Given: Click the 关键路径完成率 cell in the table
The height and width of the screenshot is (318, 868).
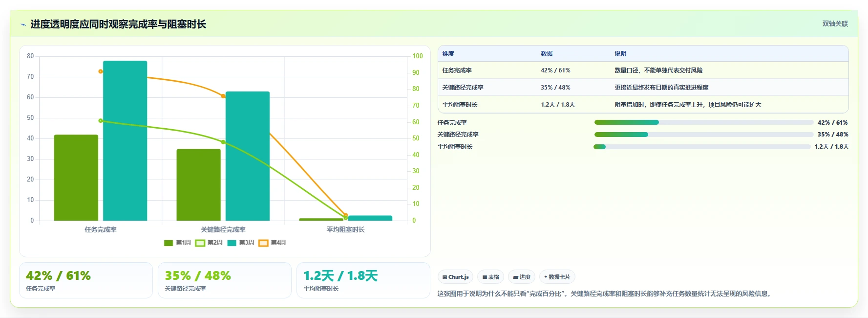Looking at the screenshot, I should (463, 88).
